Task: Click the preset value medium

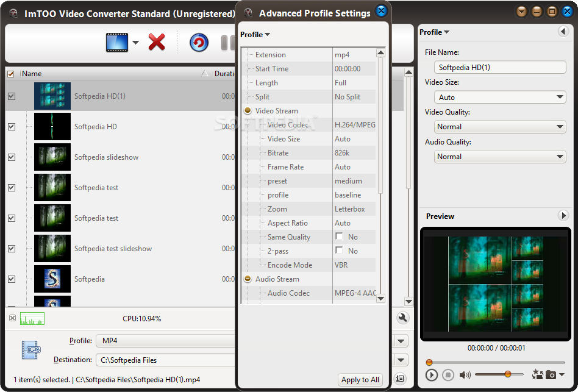Action: 348,181
